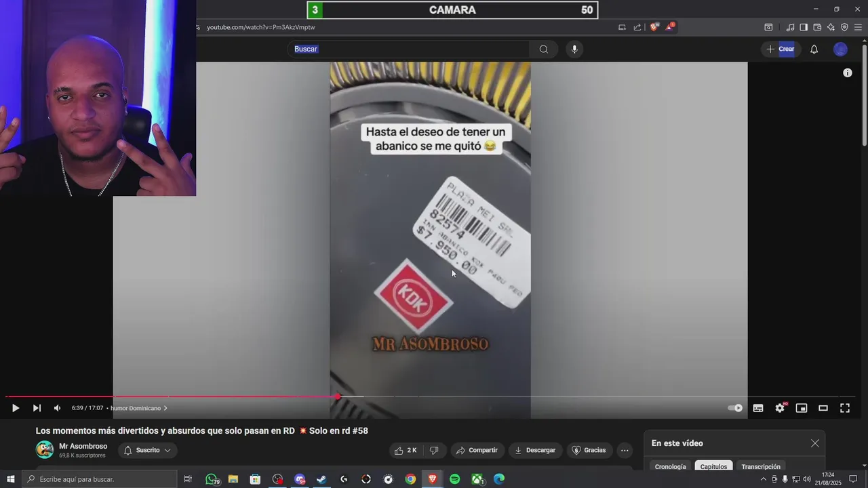Open the Mr Asombroso channel avatar
Screen dimensions: 868x488
(45, 450)
